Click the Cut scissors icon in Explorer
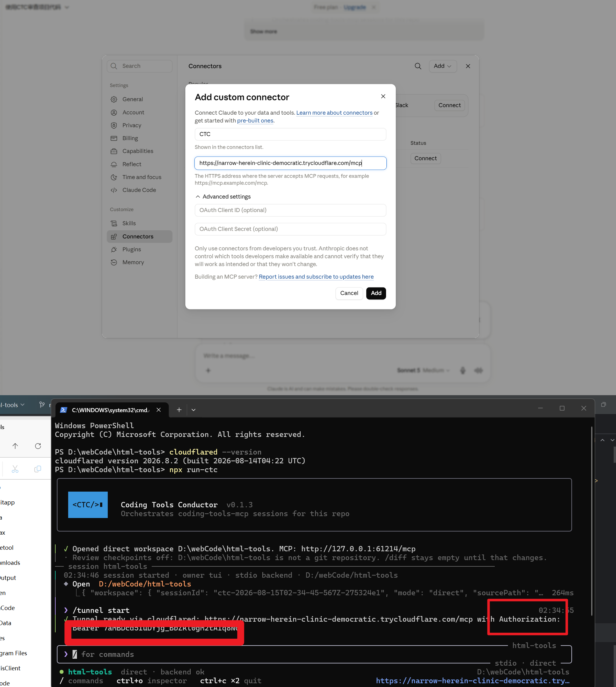This screenshot has height=687, width=616. 15,469
